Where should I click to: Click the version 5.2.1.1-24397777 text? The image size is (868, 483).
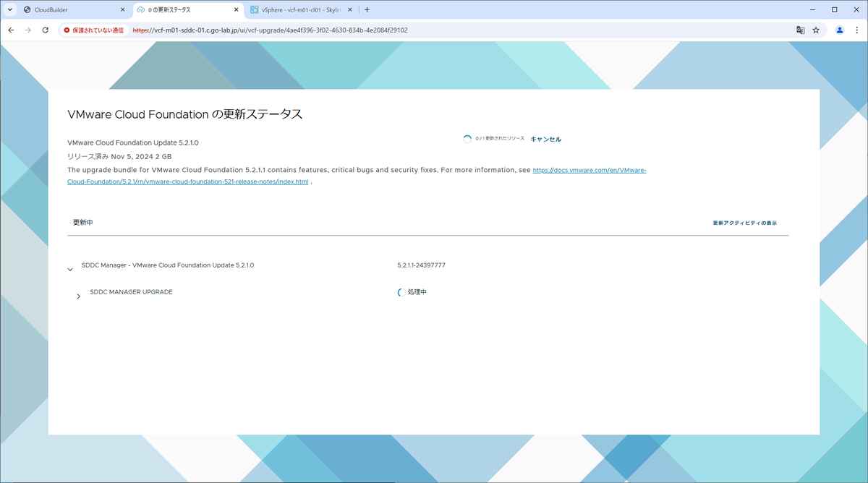pyautogui.click(x=421, y=265)
